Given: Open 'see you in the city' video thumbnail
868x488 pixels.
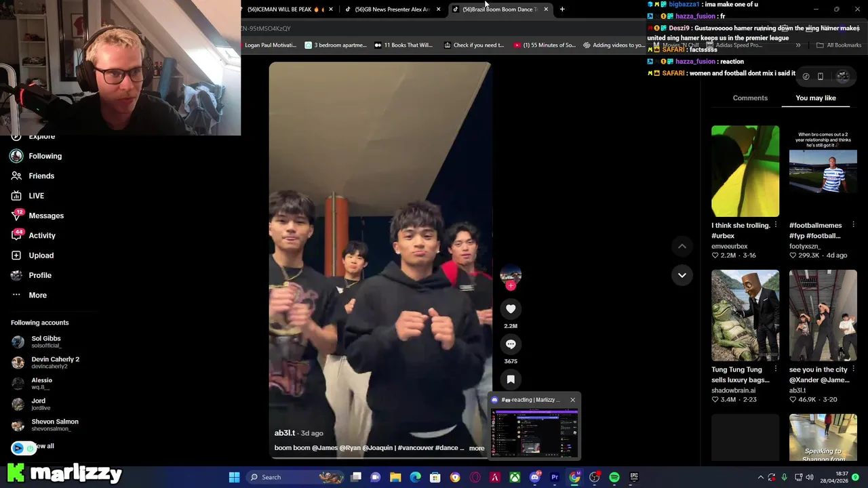Looking at the screenshot, I should tap(823, 315).
